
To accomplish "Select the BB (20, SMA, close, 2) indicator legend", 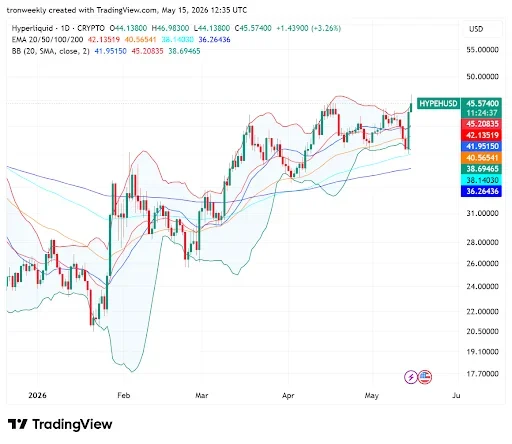I will [x=51, y=51].
